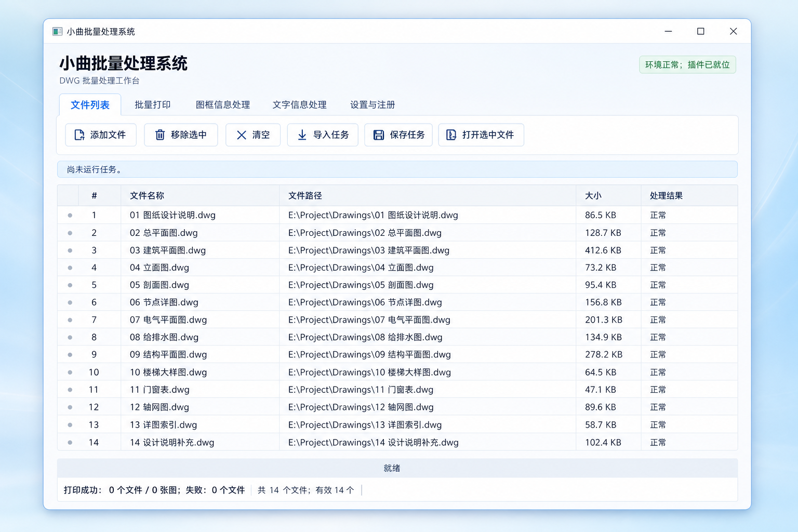Sort by the 文件名称 column header
The image size is (798, 532).
click(200, 196)
